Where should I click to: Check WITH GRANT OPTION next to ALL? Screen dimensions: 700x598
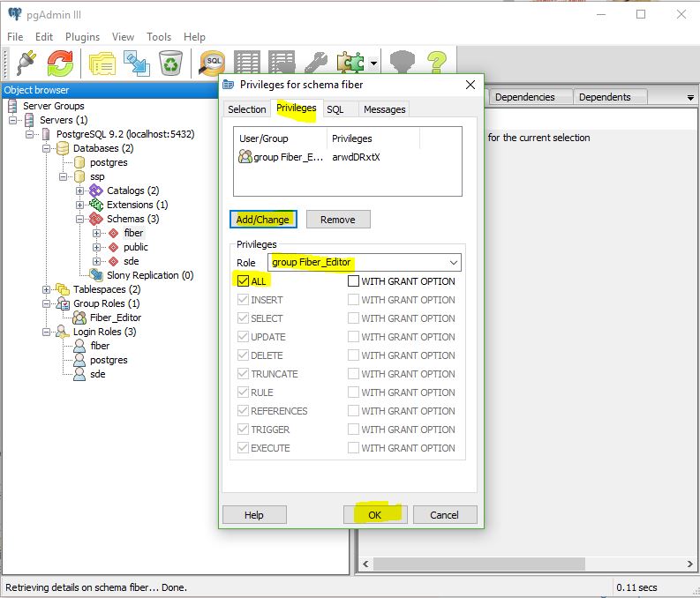click(x=353, y=281)
